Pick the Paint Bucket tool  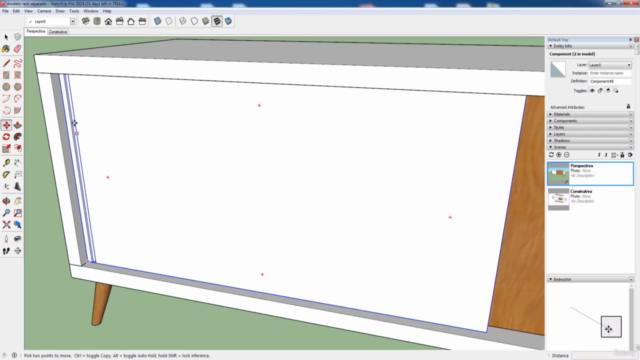tap(6, 49)
